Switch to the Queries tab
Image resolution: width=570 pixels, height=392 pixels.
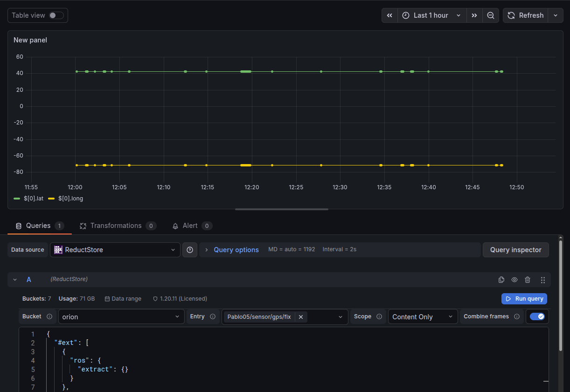coord(40,226)
